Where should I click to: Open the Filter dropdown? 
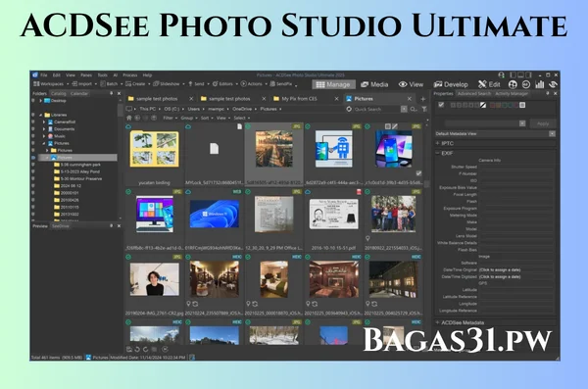tap(170, 118)
